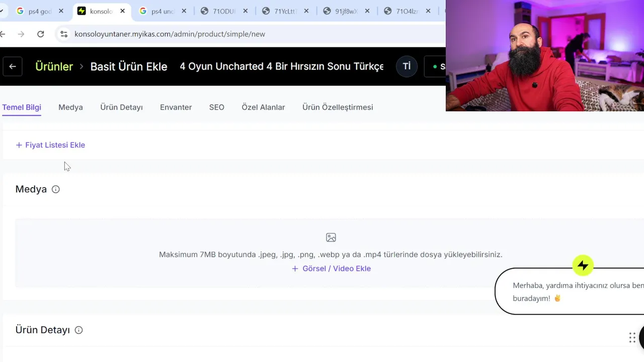The height and width of the screenshot is (362, 644).
Task: Close the 71YcLtt browser tab
Action: [x=306, y=11]
